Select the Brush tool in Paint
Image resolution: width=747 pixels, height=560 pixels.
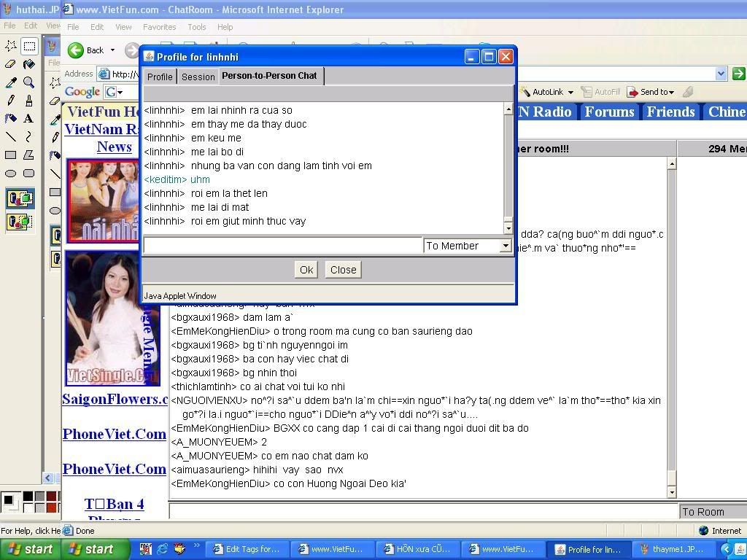click(x=29, y=101)
